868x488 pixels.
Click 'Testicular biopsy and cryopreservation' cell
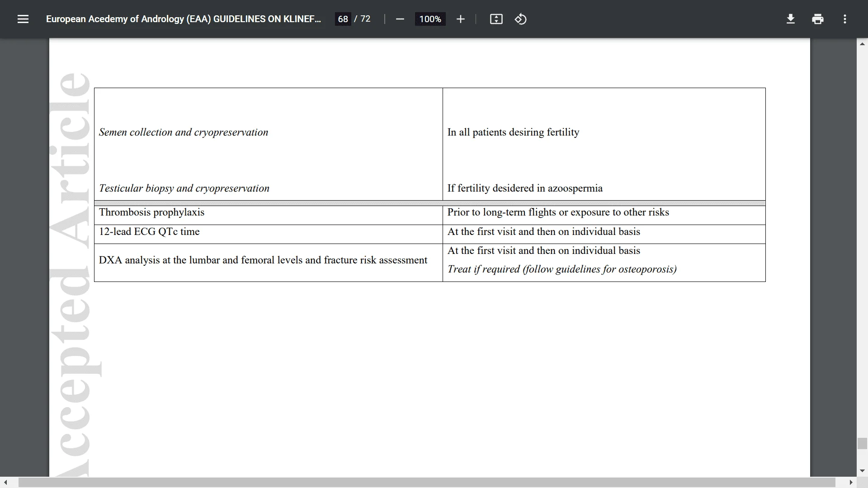[x=184, y=188]
